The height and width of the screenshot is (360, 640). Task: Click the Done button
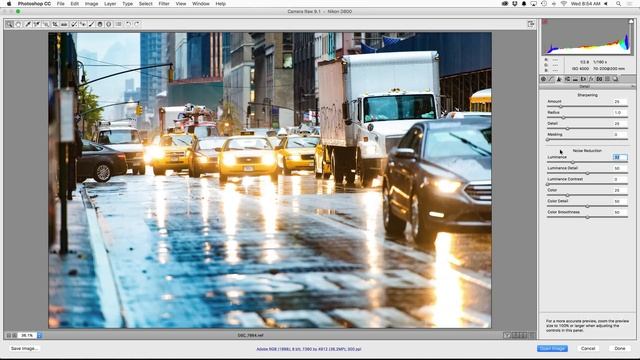click(x=620, y=349)
